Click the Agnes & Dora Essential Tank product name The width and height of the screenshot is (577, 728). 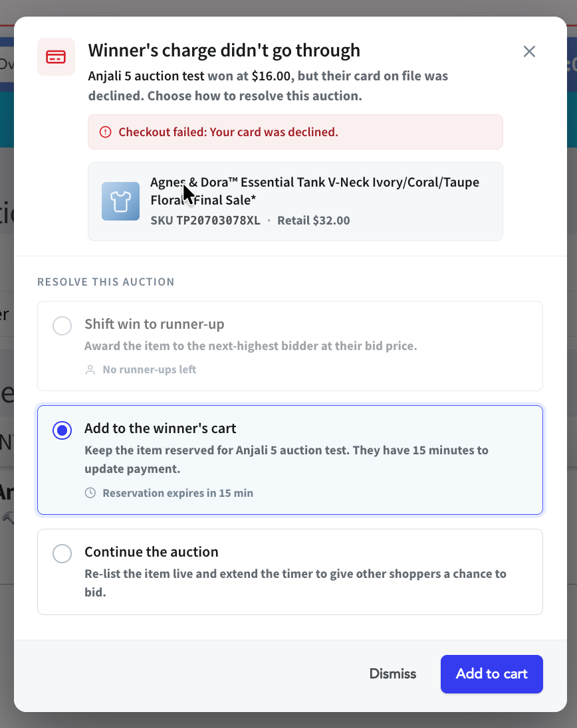[314, 191]
